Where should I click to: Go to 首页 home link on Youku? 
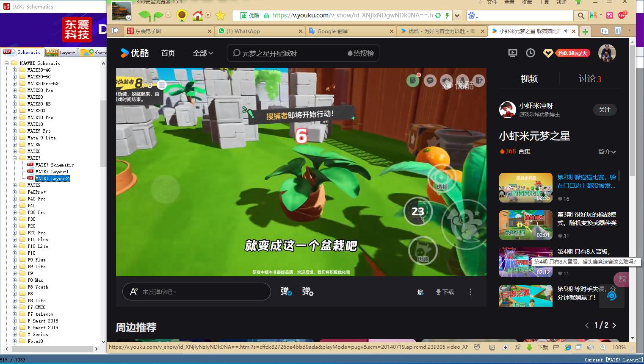(x=168, y=53)
